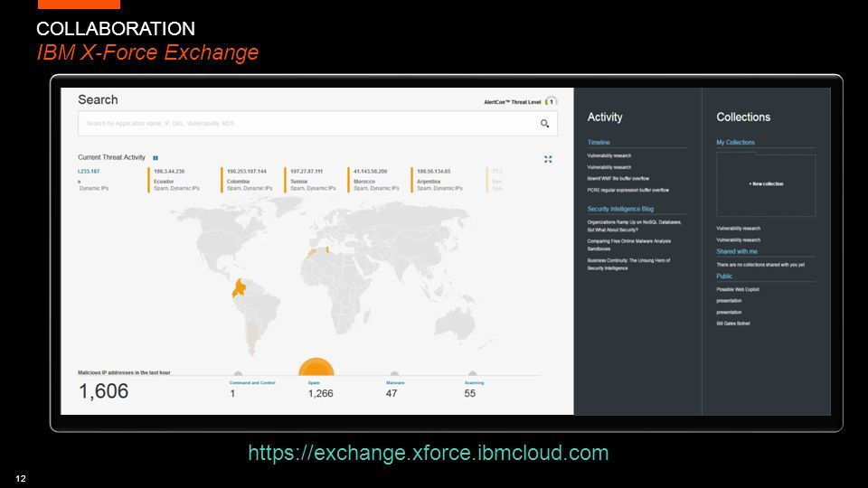Select the Tunisia threat entry 197.27.87.111
The width and height of the screenshot is (868, 488).
[x=310, y=180]
